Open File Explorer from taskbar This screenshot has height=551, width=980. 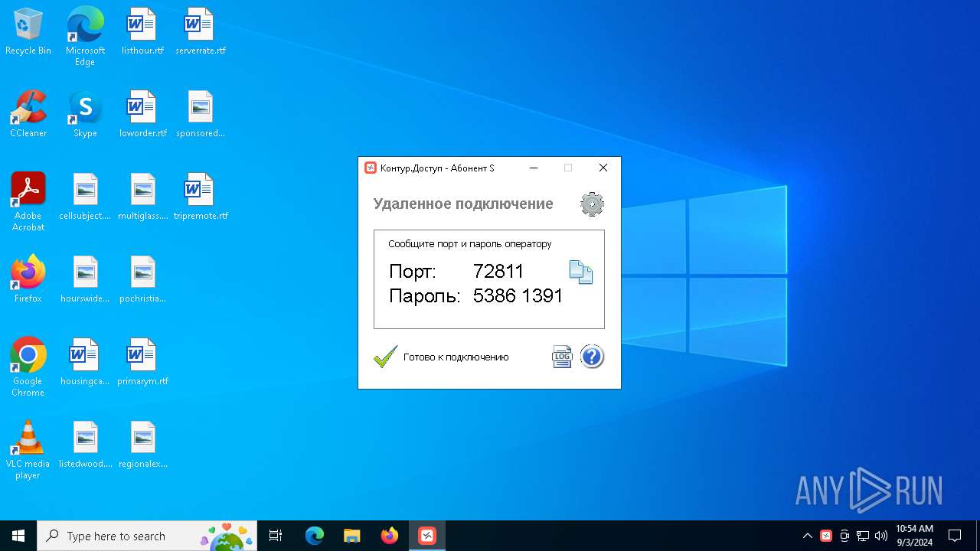point(351,536)
